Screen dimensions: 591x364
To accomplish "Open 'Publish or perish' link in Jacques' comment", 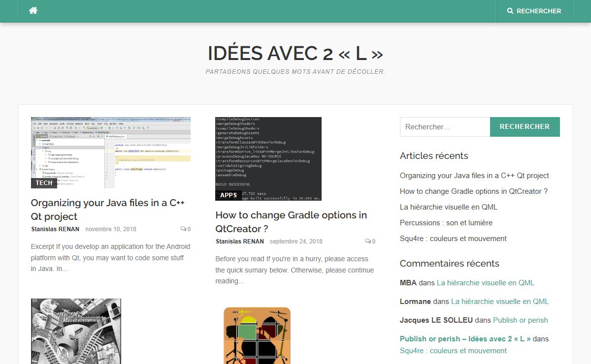I will tap(520, 320).
